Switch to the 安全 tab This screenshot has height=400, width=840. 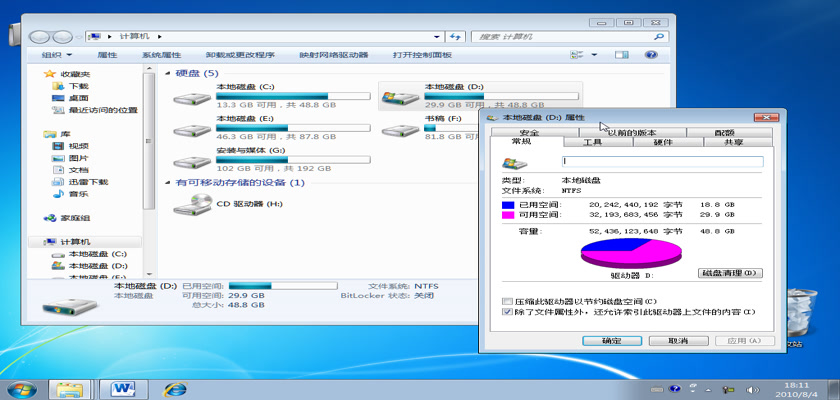click(529, 132)
